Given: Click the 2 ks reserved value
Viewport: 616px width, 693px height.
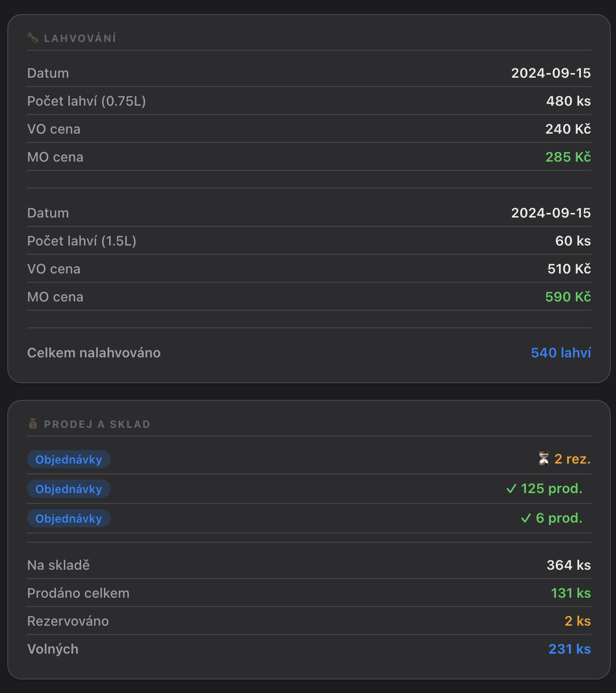Looking at the screenshot, I should click(x=577, y=621).
